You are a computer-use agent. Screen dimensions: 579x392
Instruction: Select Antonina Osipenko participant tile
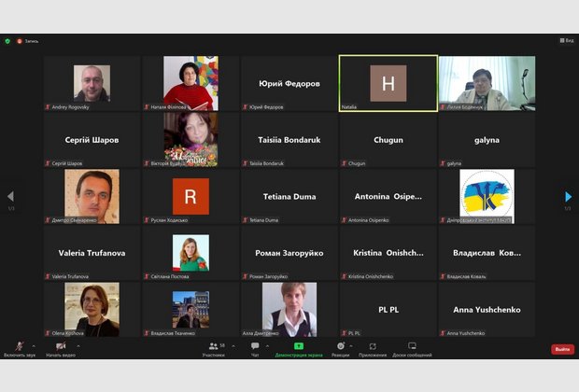(388, 196)
